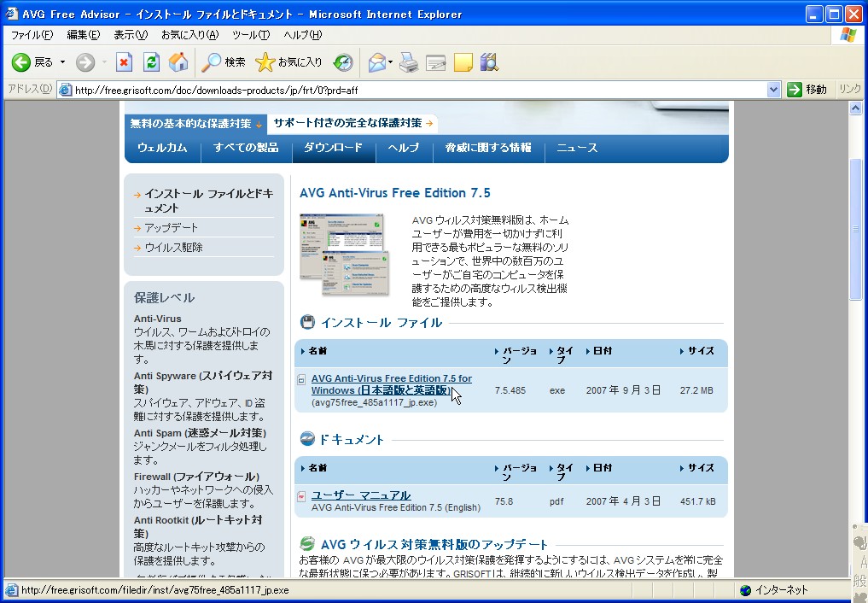Open the Back button history dropdown arrow
This screenshot has height=603, width=868.
pos(62,62)
